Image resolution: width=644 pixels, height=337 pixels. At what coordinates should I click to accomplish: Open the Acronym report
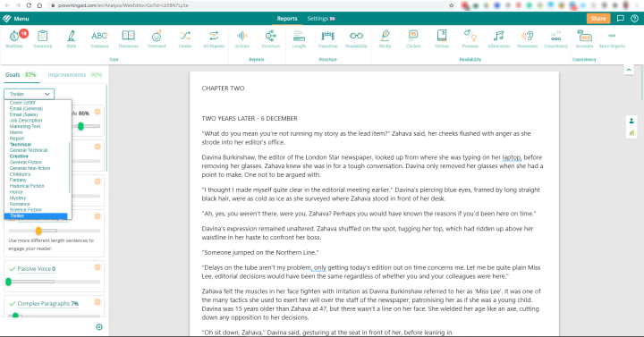(x=584, y=39)
